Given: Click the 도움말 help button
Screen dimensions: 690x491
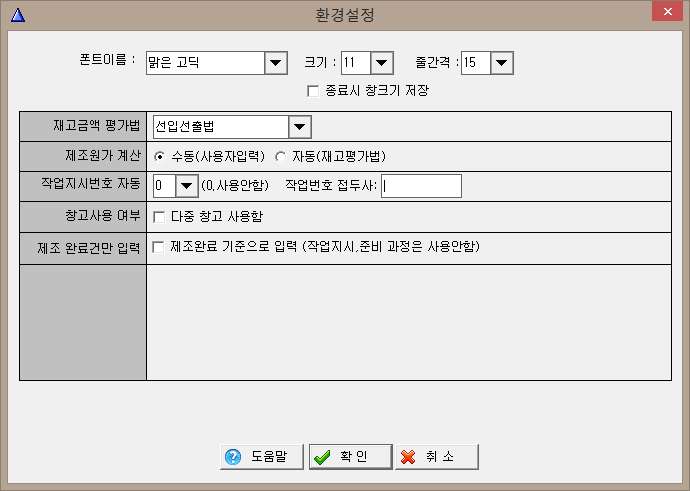Looking at the screenshot, I should 262,457.
